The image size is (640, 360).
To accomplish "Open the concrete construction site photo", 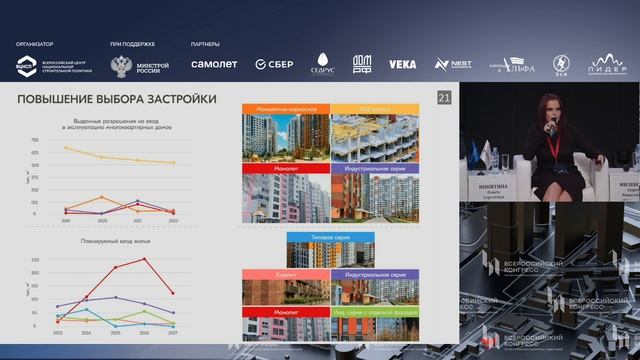I will [x=375, y=138].
